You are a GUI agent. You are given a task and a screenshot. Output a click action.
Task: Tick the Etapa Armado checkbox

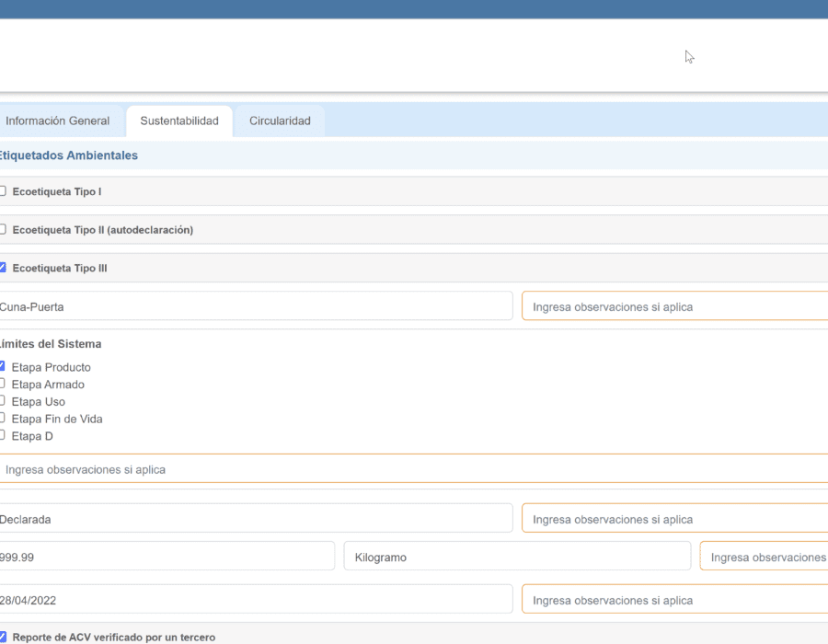click(x=3, y=384)
